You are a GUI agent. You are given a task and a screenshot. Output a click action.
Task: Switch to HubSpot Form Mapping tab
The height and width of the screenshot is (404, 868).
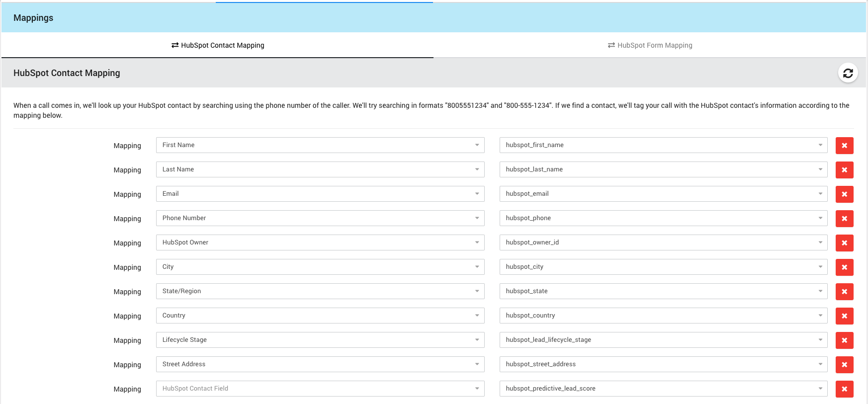pyautogui.click(x=650, y=45)
